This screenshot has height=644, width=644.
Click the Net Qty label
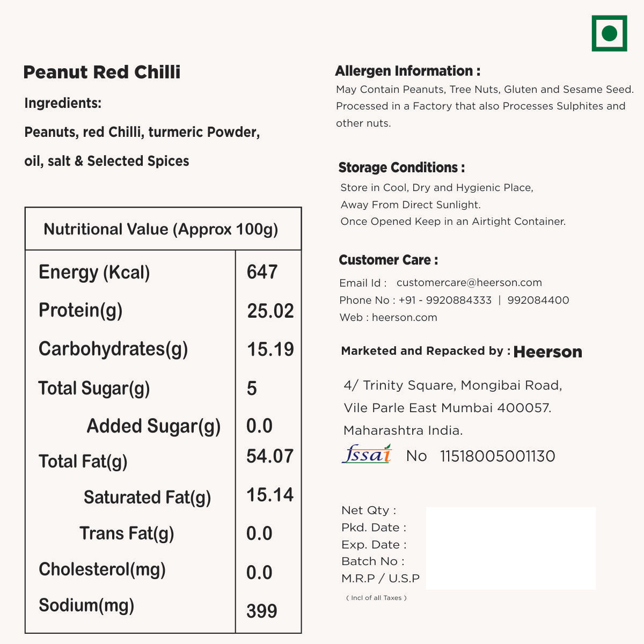[x=369, y=510]
